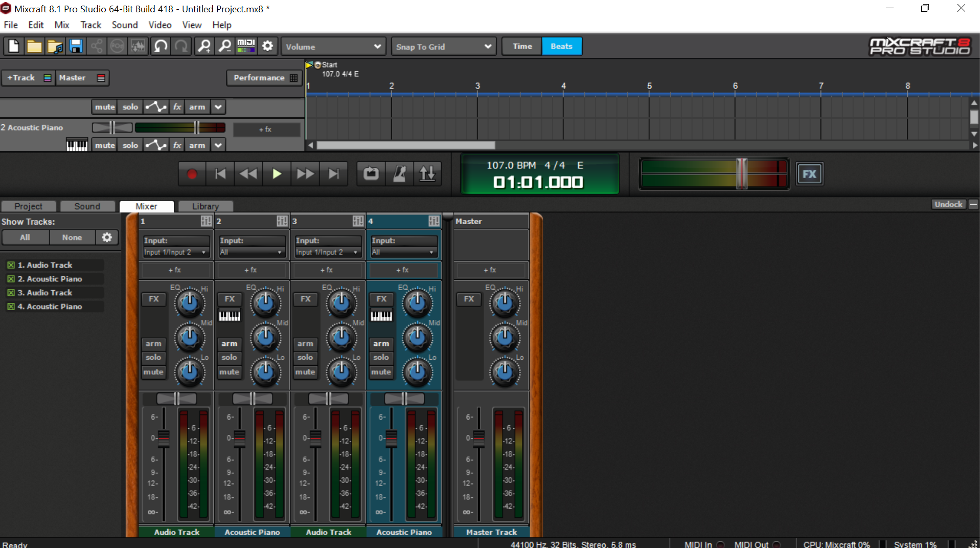
Task: Click the zoom in magnifier icon
Action: coord(204,47)
